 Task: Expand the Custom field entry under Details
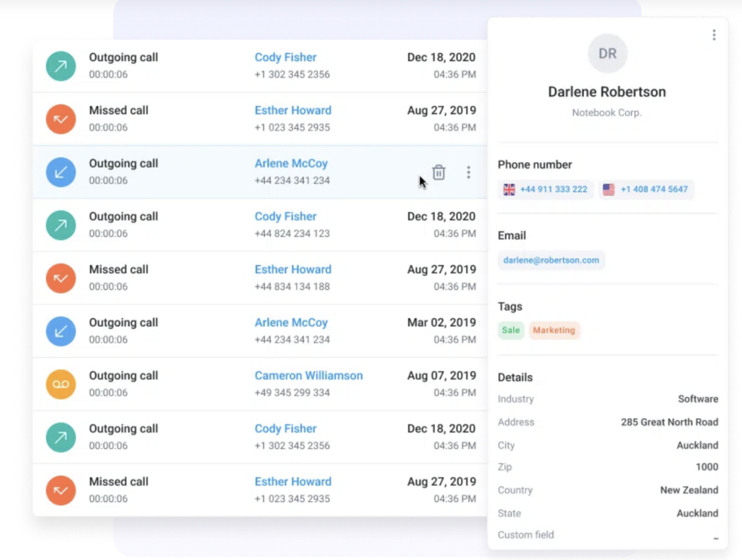pos(715,537)
